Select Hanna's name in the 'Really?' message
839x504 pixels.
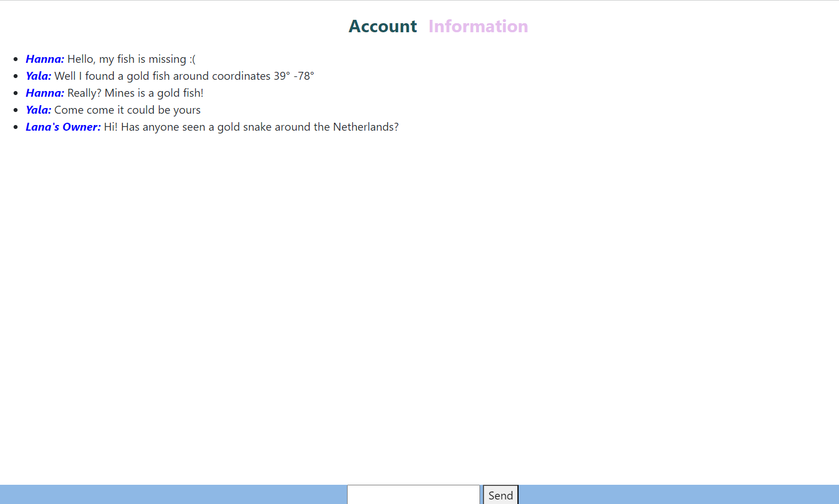pyautogui.click(x=45, y=93)
